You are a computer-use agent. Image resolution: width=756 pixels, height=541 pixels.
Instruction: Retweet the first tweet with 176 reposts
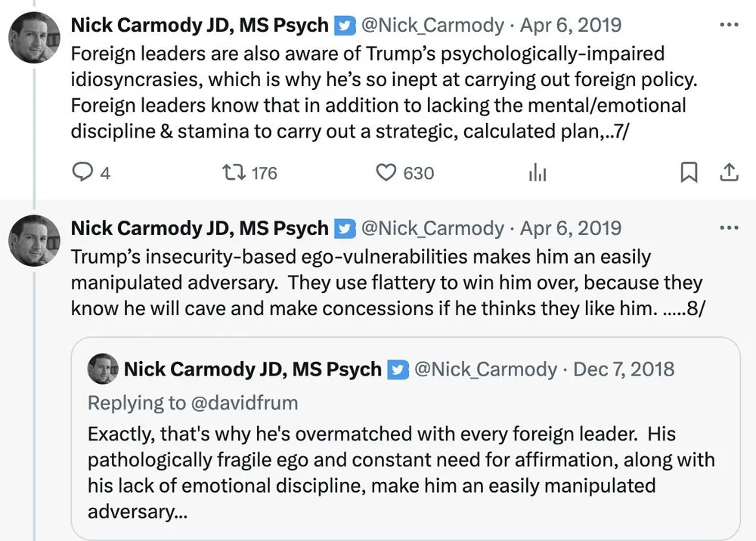pyautogui.click(x=229, y=173)
